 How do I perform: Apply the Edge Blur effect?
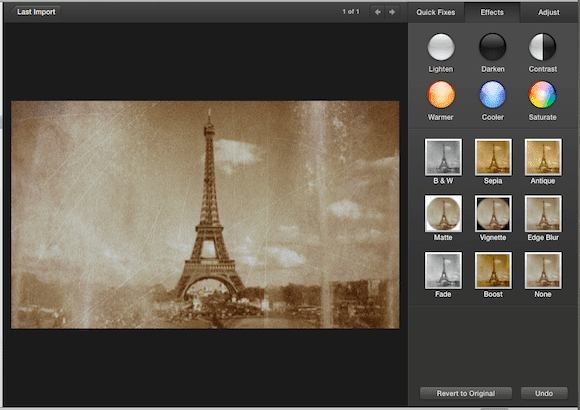click(x=543, y=214)
